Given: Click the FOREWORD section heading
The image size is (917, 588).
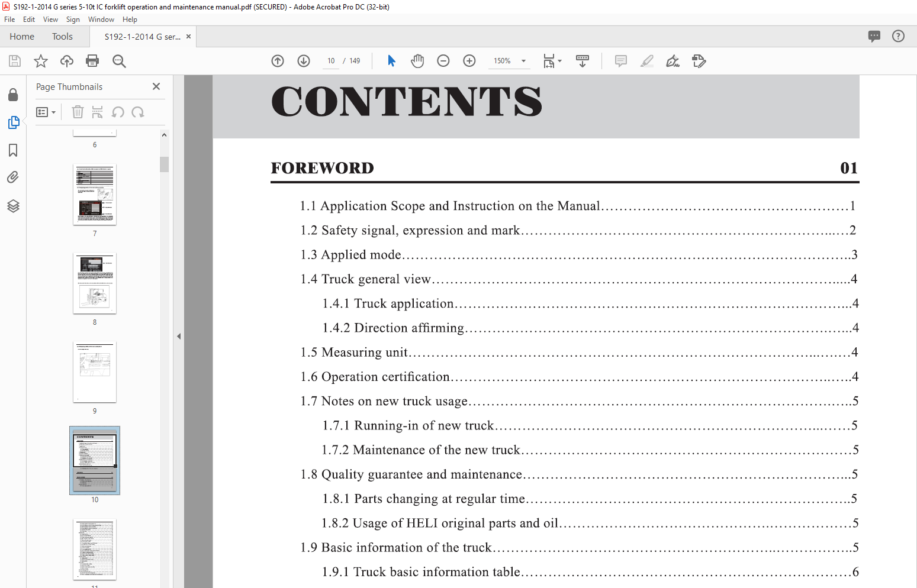Looking at the screenshot, I should [323, 168].
